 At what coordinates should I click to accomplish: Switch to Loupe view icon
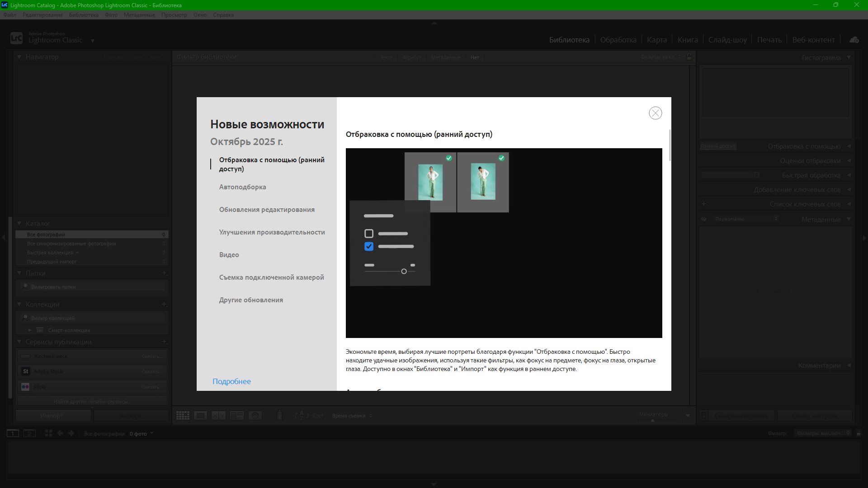click(200, 416)
